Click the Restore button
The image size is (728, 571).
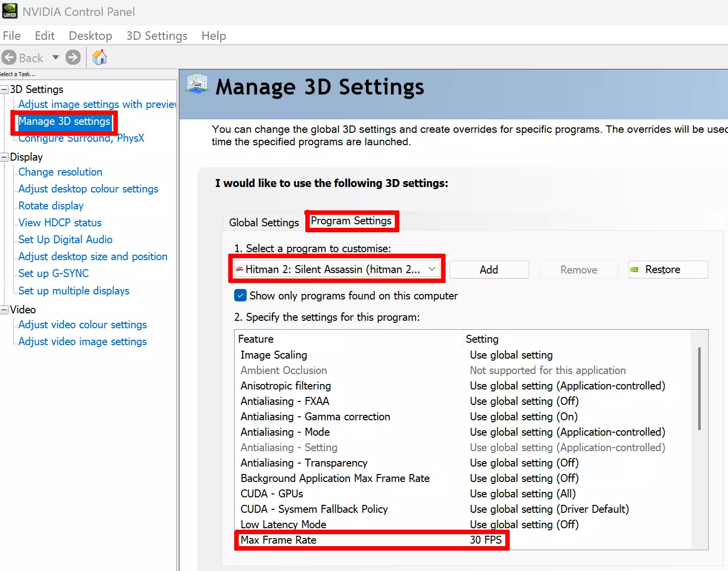[668, 270]
